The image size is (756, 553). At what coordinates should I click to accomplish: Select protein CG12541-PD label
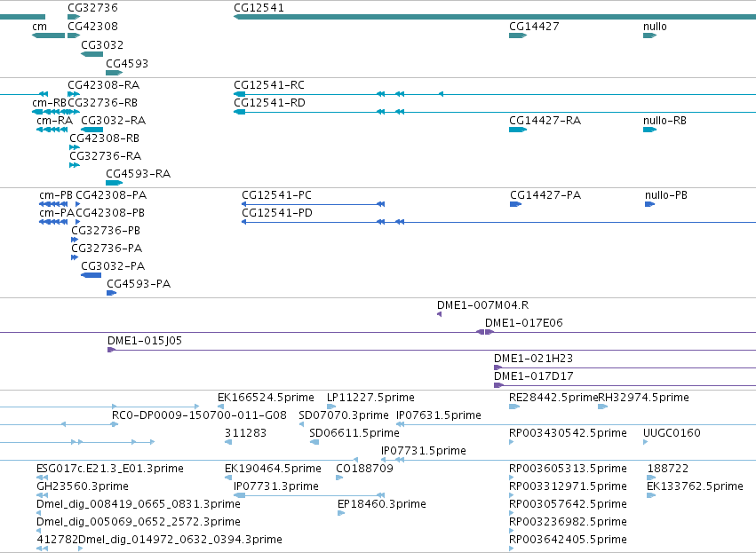277,213
